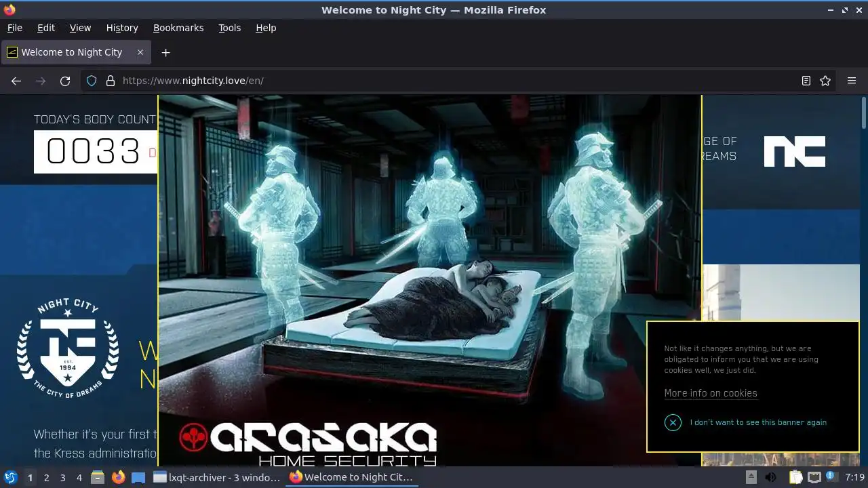Click the TODAY'S BODY COUNT heading
Screen dimensions: 868x488
[x=95, y=119]
